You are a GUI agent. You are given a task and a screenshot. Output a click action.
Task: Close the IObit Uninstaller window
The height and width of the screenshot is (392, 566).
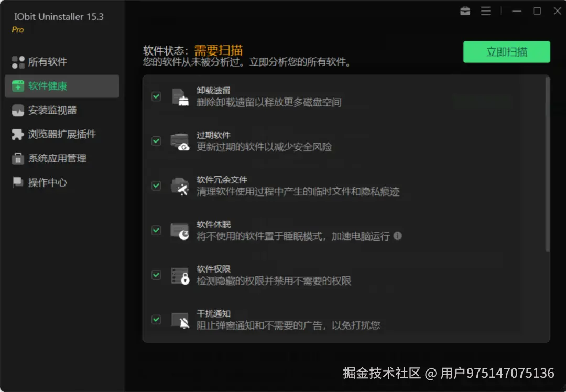point(557,11)
